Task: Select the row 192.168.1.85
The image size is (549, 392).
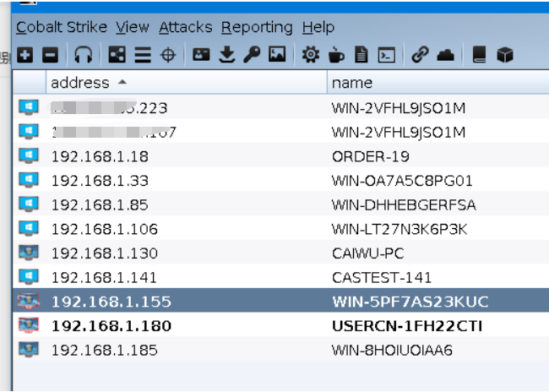Action: tap(280, 204)
